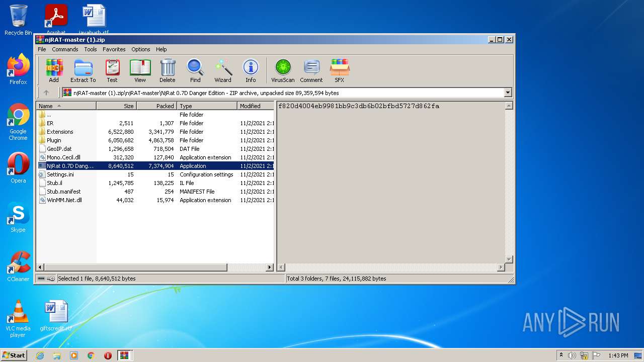Open the Find magnifier tool
Screen dimensions: 644x362
pos(195,70)
